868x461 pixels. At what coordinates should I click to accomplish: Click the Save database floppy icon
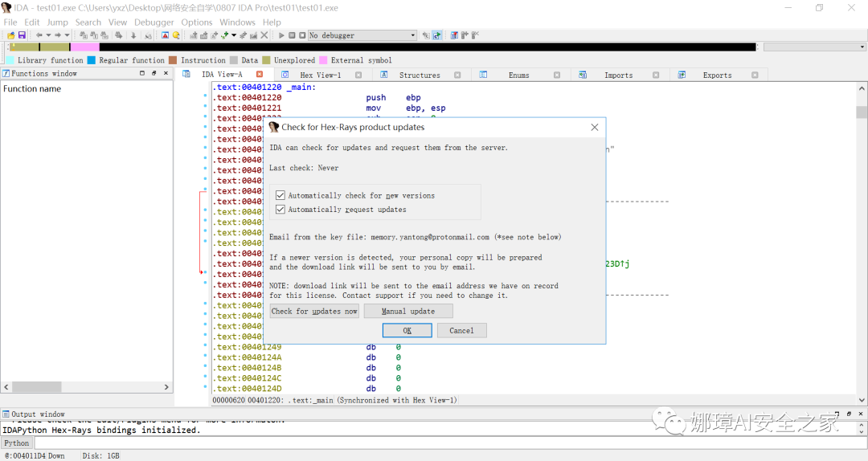coord(22,35)
